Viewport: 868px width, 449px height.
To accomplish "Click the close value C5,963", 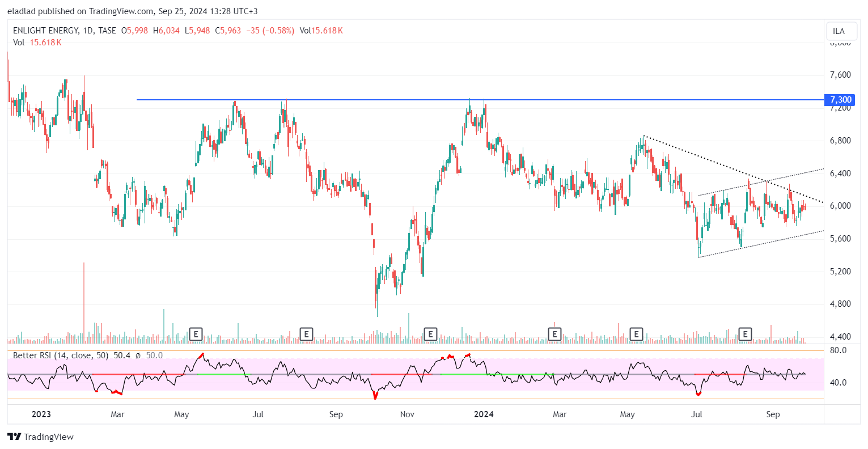I will (227, 31).
